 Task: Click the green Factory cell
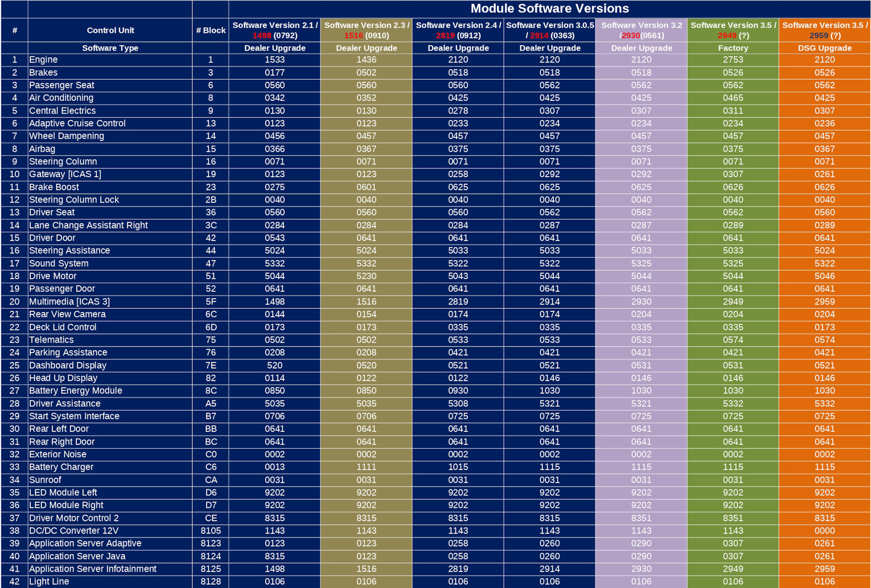[733, 48]
